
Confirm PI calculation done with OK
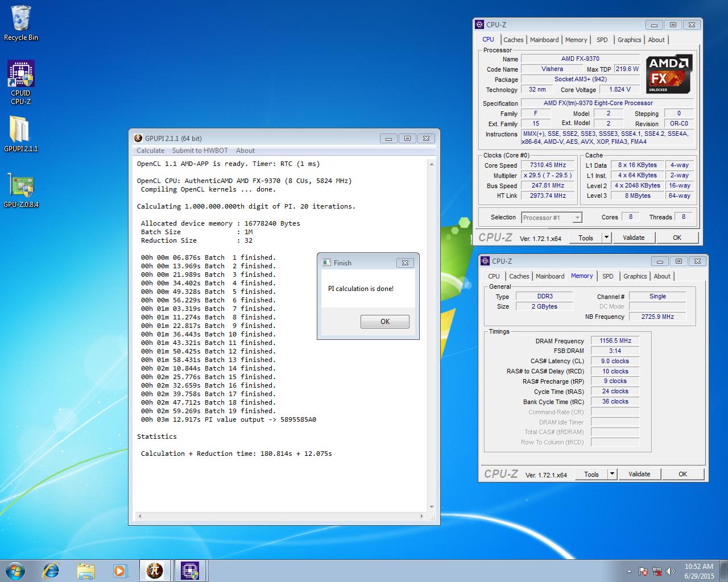pyautogui.click(x=385, y=322)
